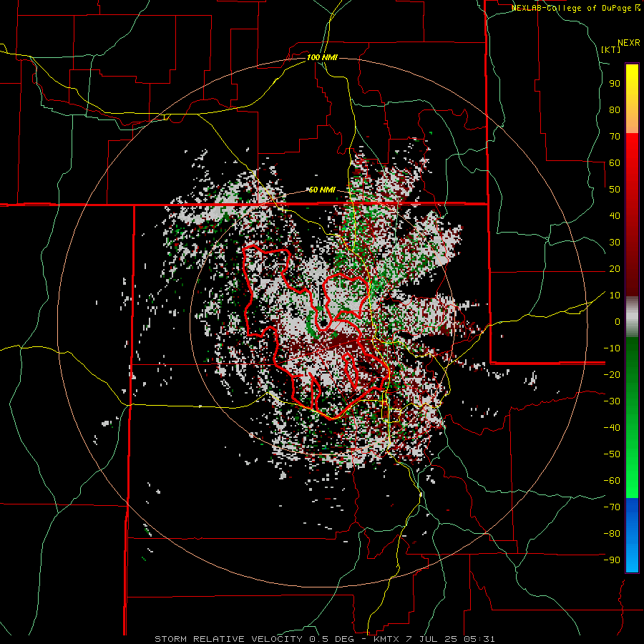
Task: Click the 50 value on the velocity scale
Action: click(615, 190)
